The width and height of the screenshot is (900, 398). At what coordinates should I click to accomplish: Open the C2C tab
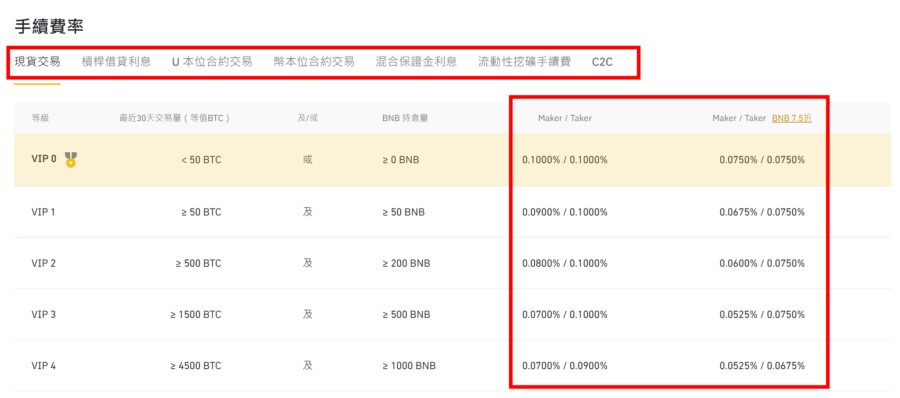(602, 62)
